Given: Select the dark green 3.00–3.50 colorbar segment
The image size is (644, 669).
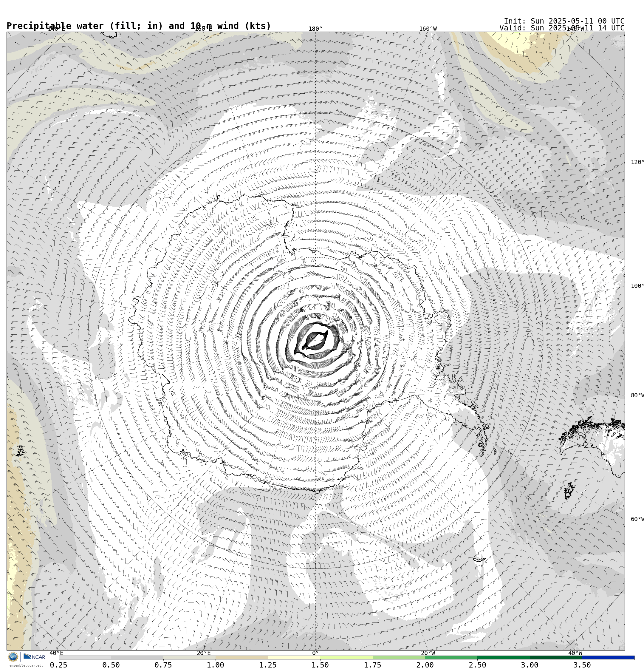Looking at the screenshot, I should point(556,657).
